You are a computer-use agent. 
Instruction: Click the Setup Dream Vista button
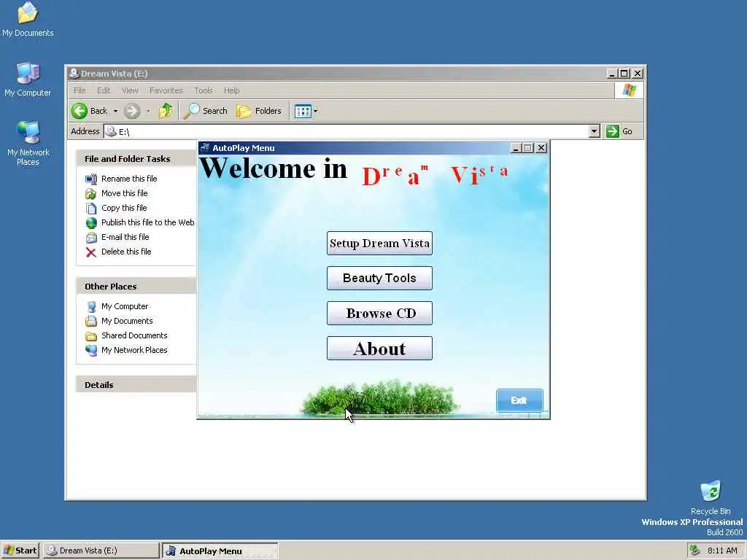point(379,244)
